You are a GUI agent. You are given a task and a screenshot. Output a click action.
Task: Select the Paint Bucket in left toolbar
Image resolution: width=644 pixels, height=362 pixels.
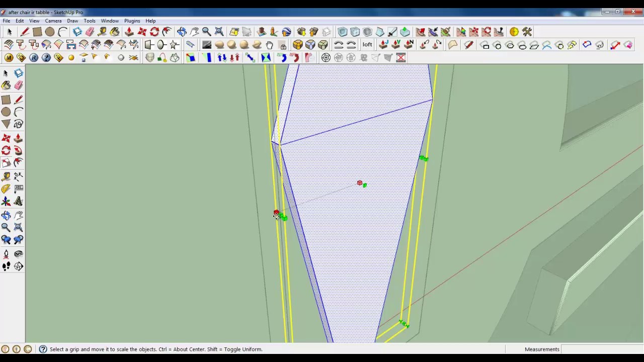coord(6,86)
